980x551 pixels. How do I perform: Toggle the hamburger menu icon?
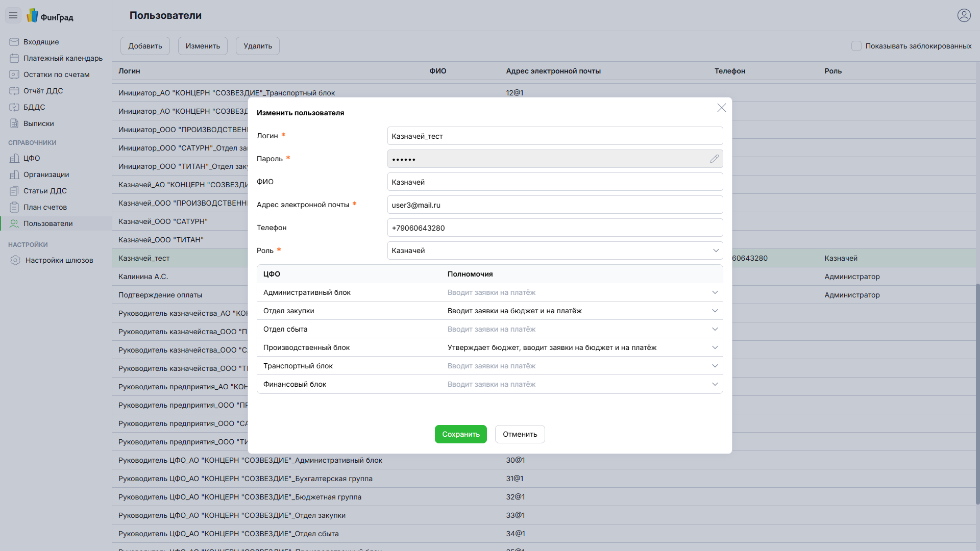[13, 15]
